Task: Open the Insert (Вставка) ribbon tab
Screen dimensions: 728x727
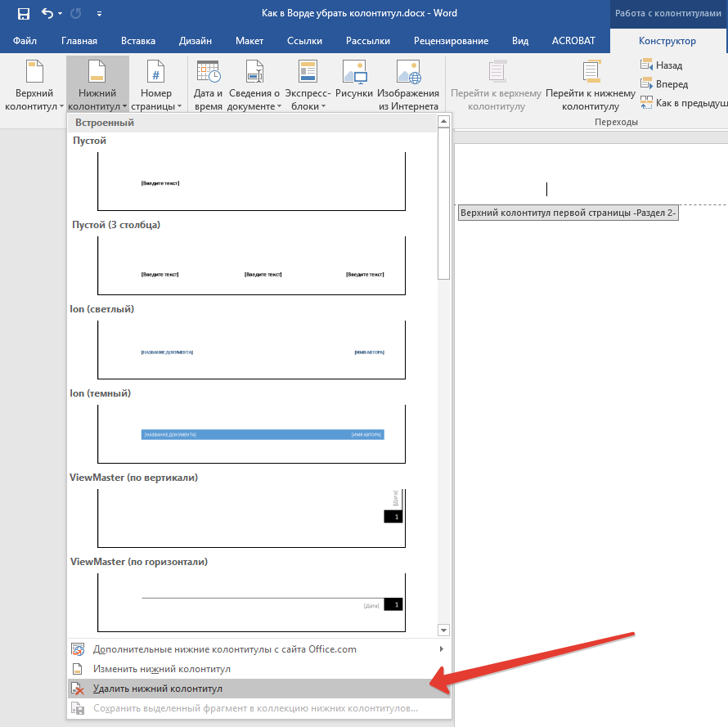Action: (138, 41)
